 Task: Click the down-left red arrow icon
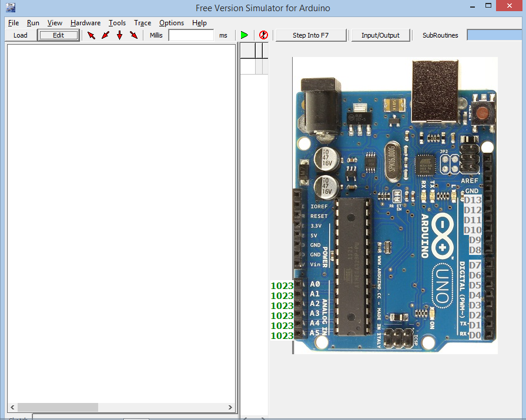(x=105, y=35)
